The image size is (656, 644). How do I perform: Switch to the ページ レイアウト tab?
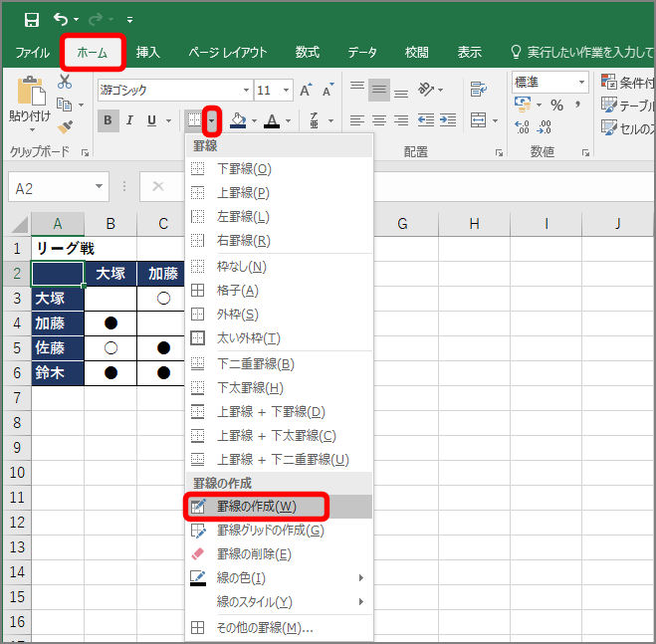point(228,53)
